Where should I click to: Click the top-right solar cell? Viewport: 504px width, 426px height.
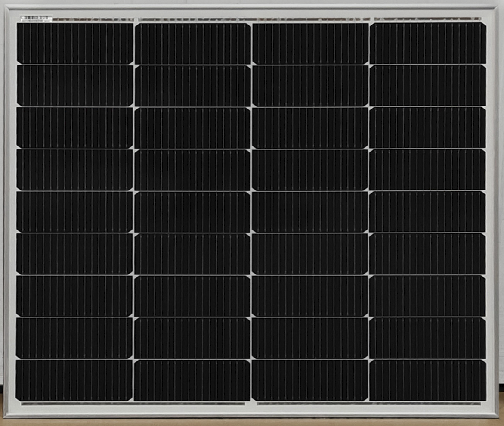[427, 43]
